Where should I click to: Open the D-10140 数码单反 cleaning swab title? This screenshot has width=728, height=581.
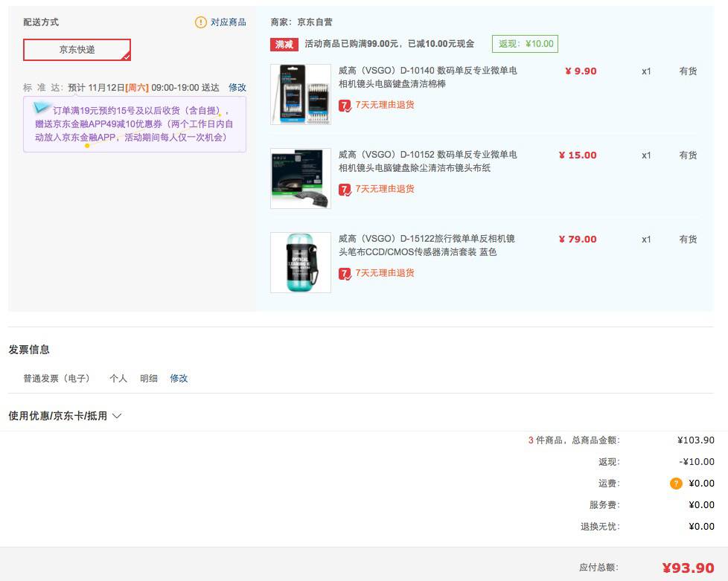tap(427, 77)
